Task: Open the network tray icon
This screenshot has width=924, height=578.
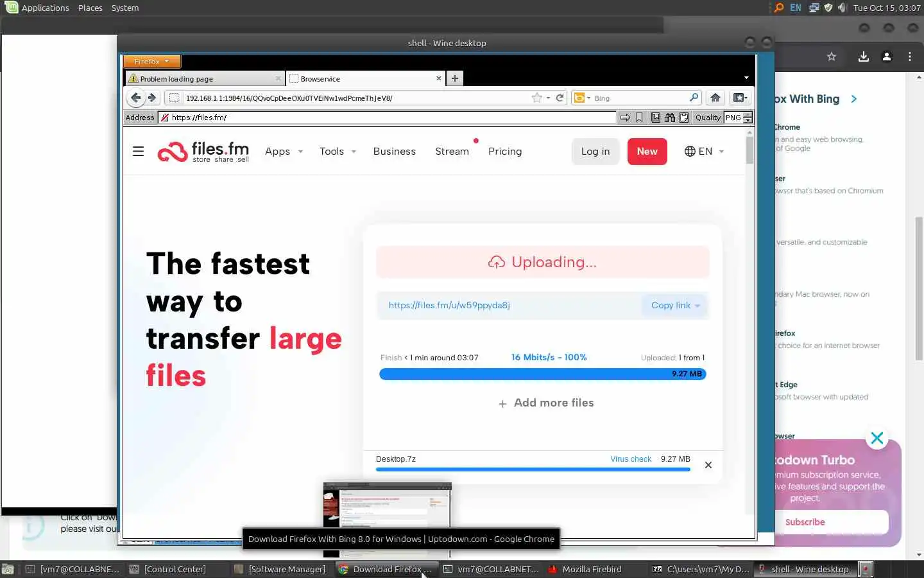Action: point(814,8)
